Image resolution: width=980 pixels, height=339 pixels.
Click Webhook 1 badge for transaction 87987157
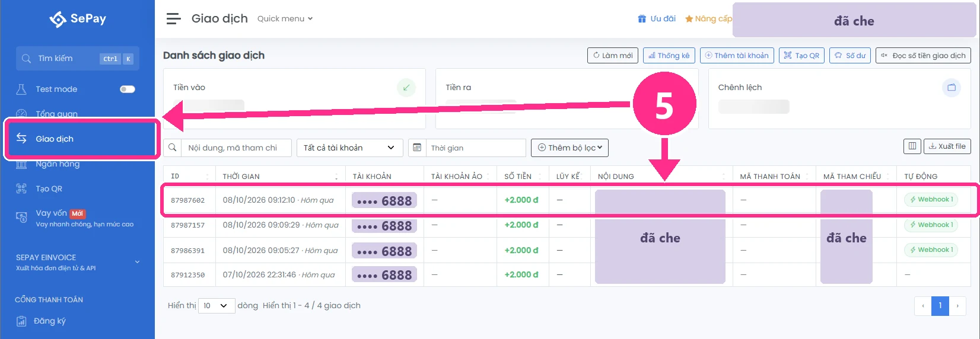point(931,225)
